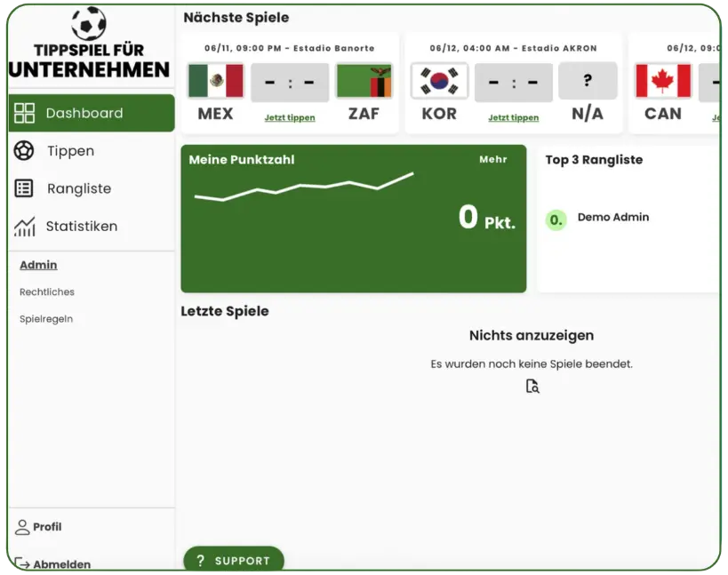Select the Canada flag for CAN
The image size is (728, 575).
click(x=661, y=81)
